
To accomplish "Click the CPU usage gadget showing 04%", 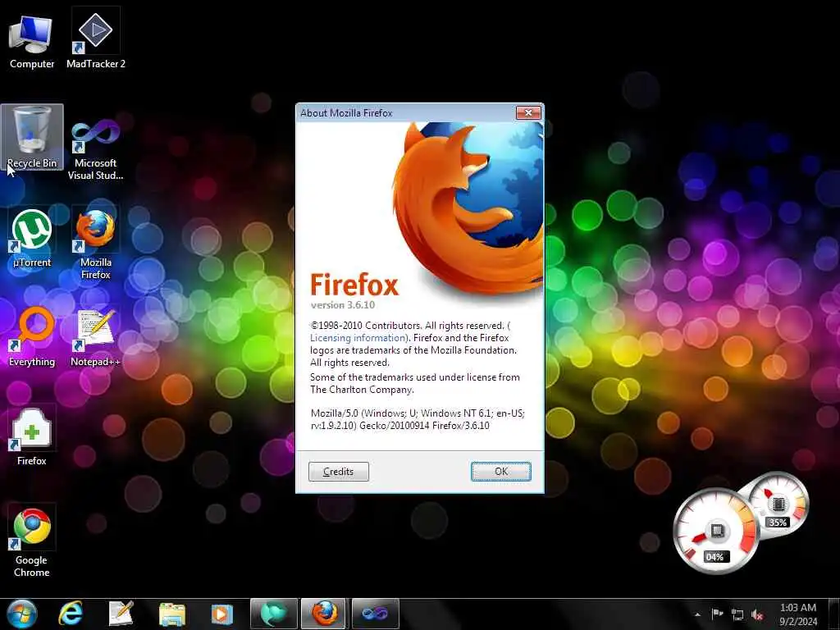I will pos(714,532).
